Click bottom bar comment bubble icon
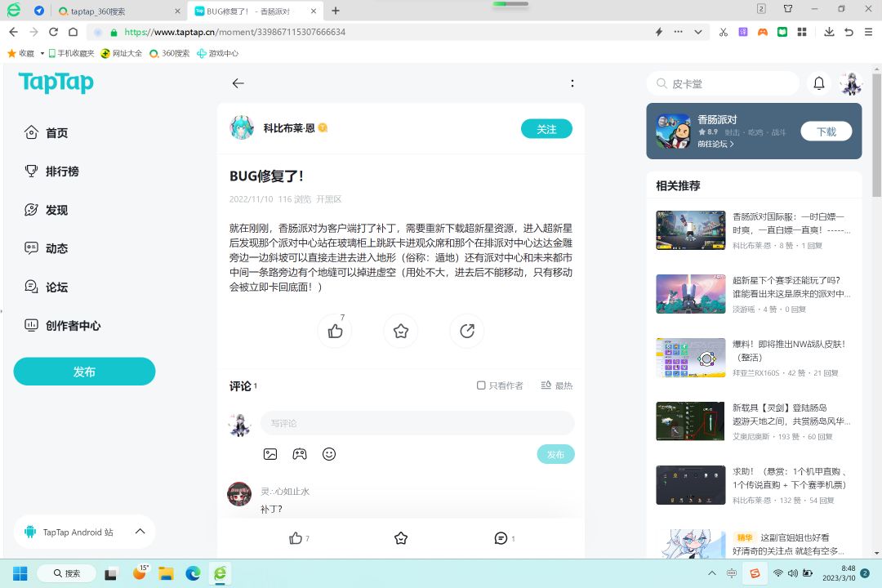The height and width of the screenshot is (588, 882). pos(501,538)
